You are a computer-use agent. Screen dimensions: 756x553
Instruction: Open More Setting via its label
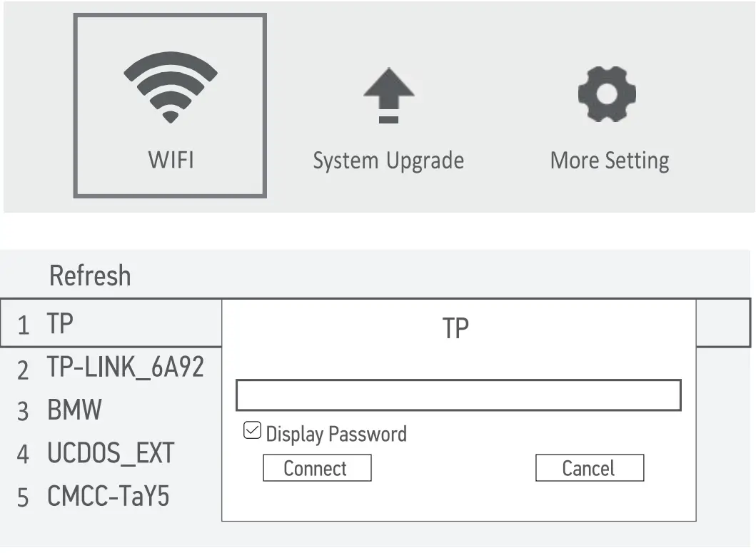610,161
